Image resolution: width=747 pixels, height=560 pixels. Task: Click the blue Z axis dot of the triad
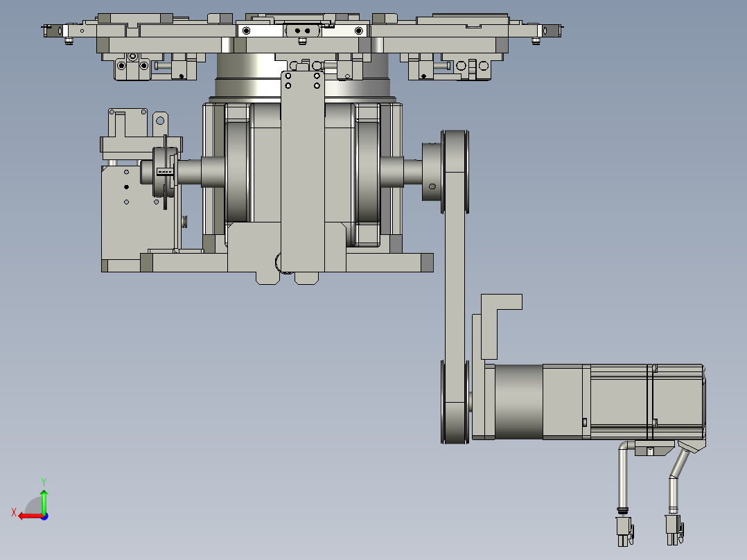[45, 516]
